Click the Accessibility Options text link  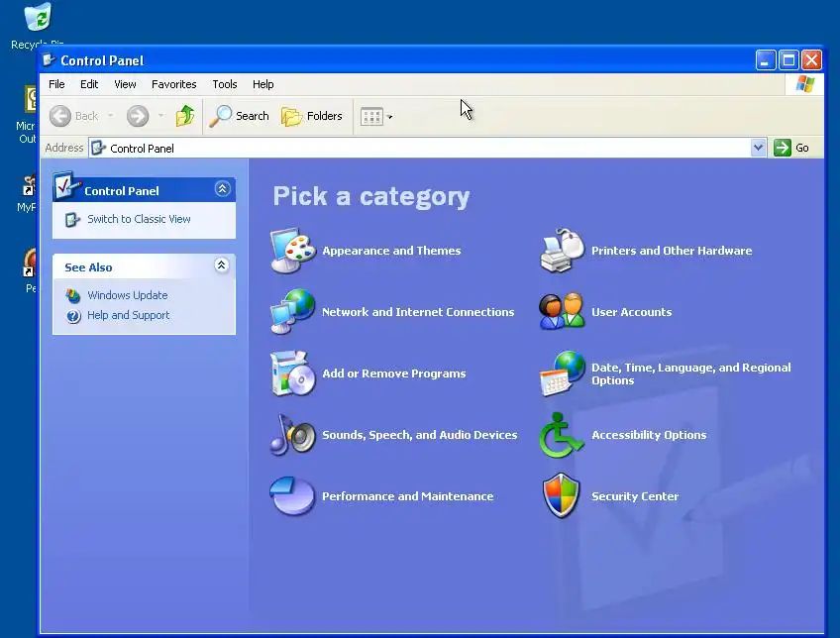(649, 435)
